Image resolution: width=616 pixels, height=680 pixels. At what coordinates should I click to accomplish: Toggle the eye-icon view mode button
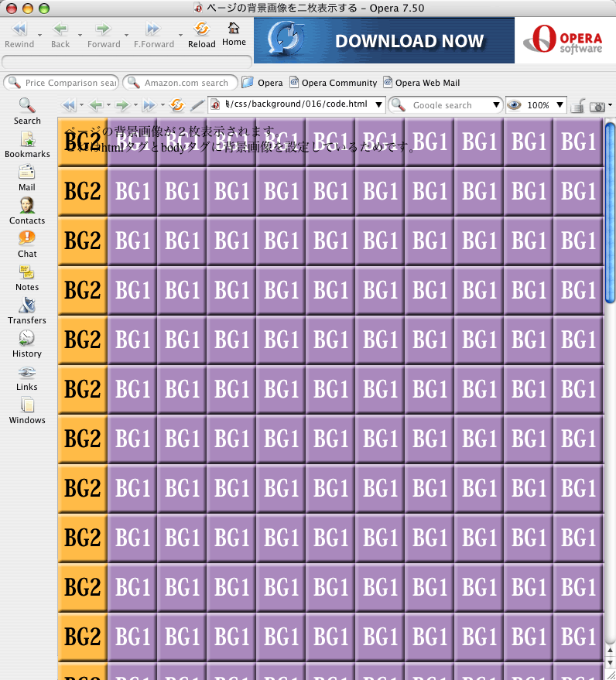point(514,105)
